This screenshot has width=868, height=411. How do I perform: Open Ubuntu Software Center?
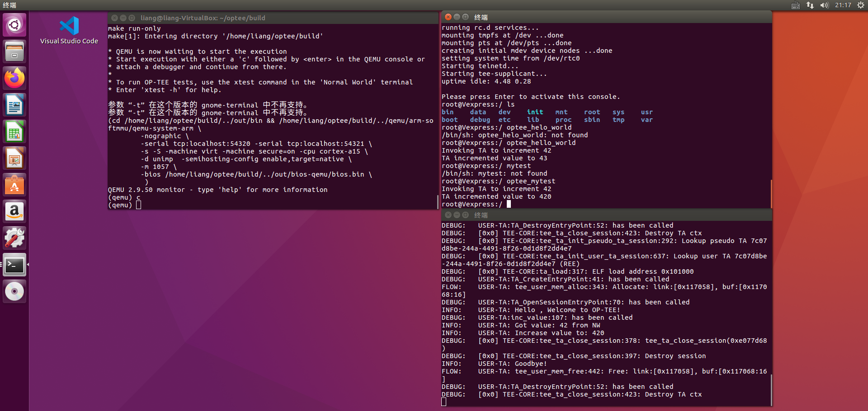pyautogui.click(x=14, y=184)
